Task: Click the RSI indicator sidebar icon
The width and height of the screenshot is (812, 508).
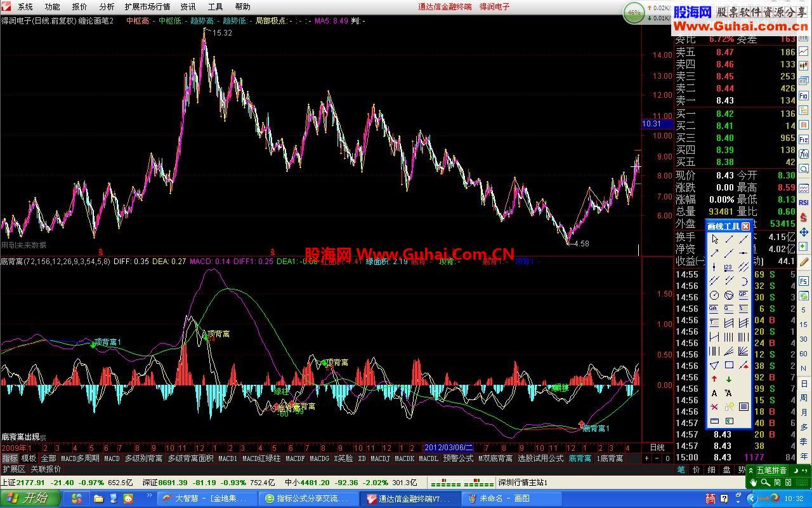Action: pos(804,203)
